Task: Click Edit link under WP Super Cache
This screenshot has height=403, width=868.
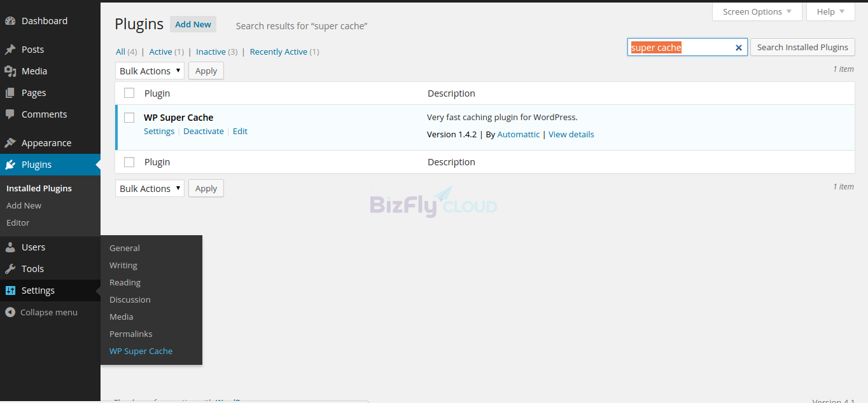Action: (240, 131)
